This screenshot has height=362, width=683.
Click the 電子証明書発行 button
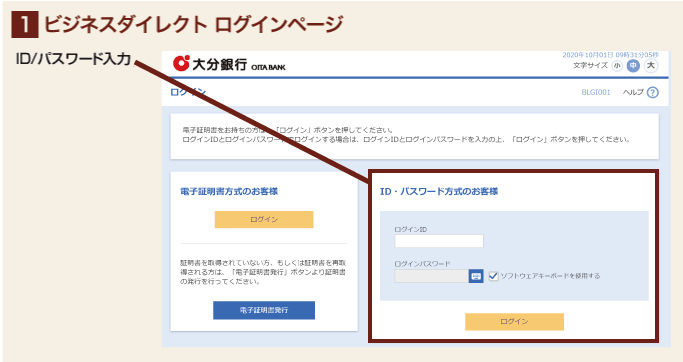pos(264,310)
